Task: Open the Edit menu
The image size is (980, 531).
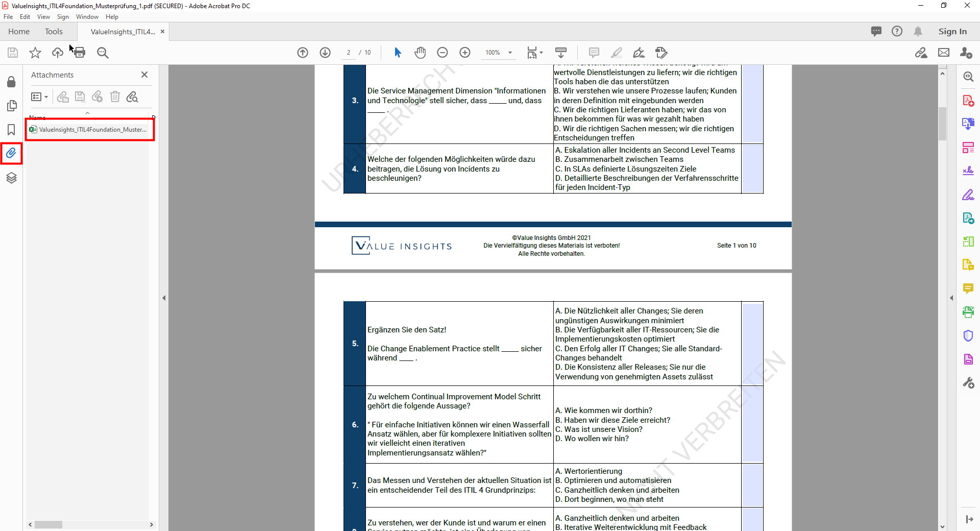Action: [x=25, y=17]
